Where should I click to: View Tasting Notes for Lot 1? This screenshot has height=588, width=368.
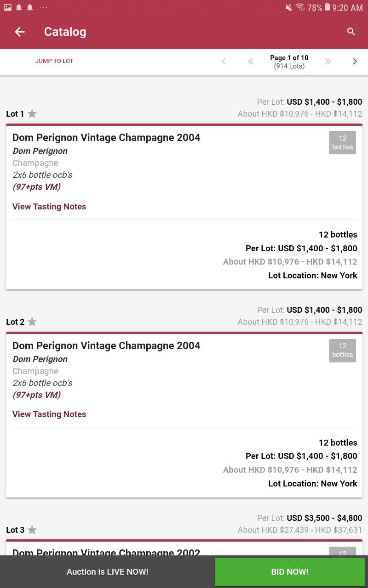[49, 207]
